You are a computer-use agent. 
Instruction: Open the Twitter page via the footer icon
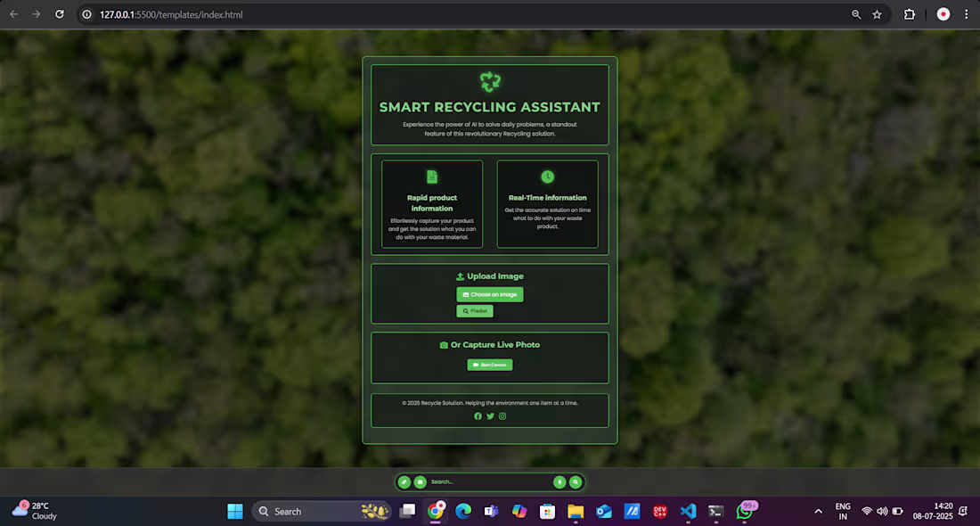pyautogui.click(x=490, y=416)
